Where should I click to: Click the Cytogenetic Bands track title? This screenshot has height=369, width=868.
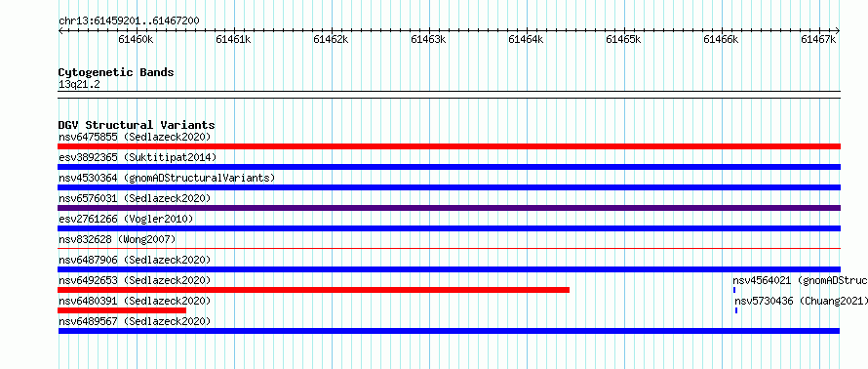[116, 72]
